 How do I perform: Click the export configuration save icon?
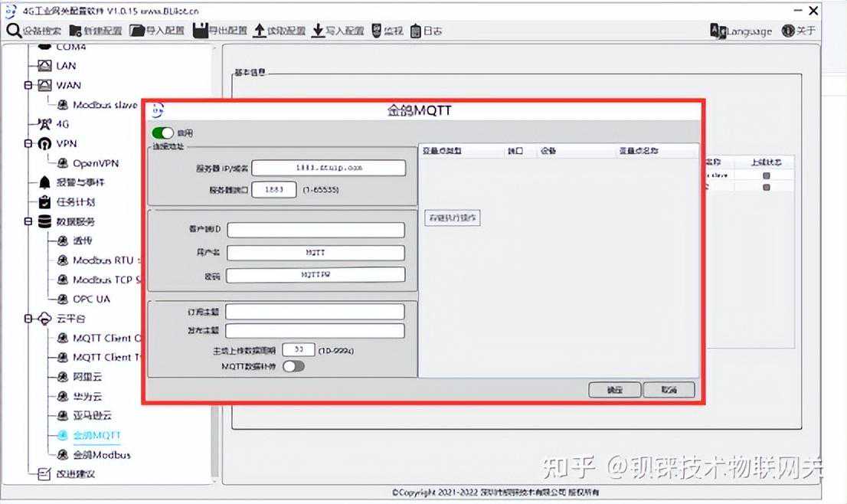(x=201, y=31)
